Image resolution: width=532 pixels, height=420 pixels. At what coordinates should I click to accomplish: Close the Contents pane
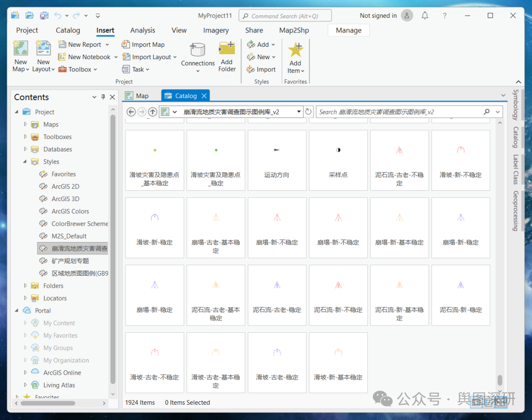tap(113, 97)
